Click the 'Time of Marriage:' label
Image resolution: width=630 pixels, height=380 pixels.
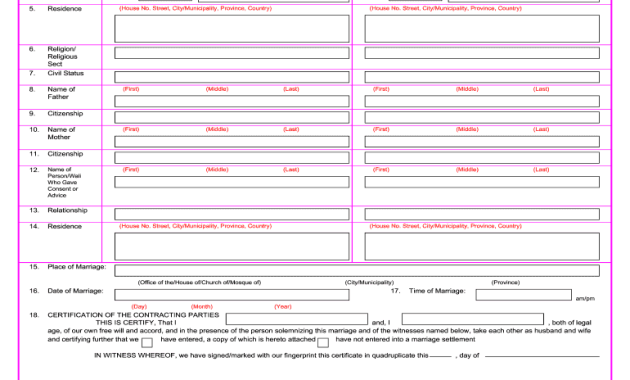pyautogui.click(x=437, y=291)
